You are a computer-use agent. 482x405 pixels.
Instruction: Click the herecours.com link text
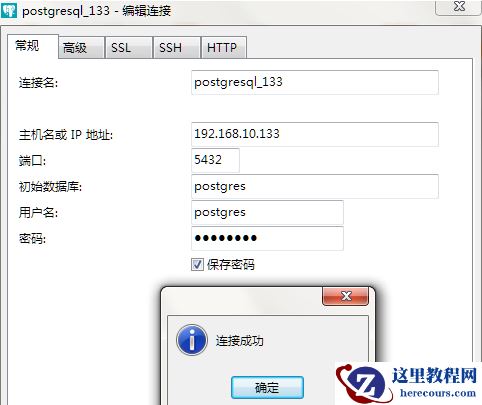point(438,393)
